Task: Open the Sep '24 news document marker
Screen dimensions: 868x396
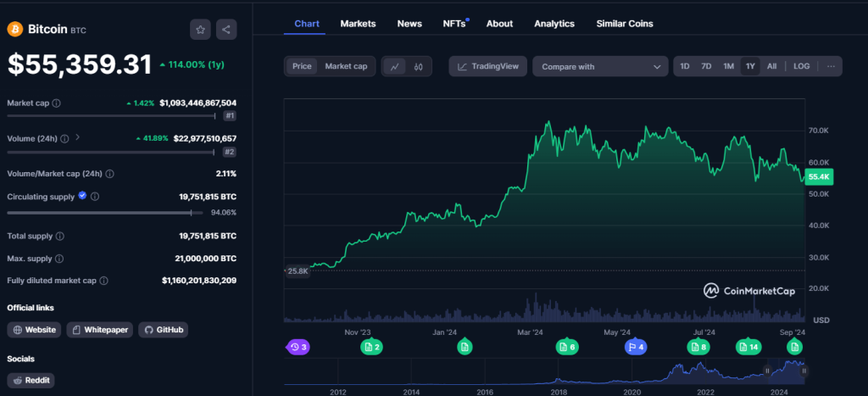Action: (x=795, y=348)
